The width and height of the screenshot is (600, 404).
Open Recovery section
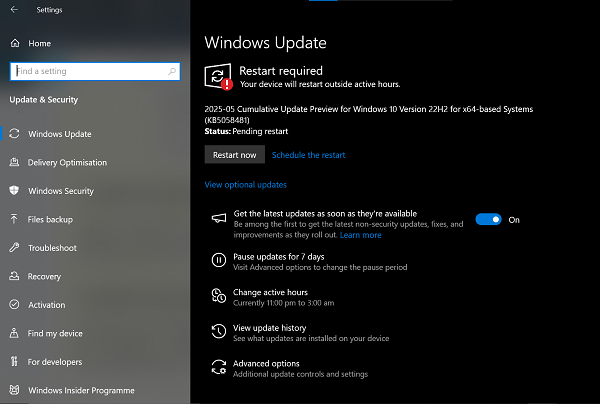[x=44, y=276]
